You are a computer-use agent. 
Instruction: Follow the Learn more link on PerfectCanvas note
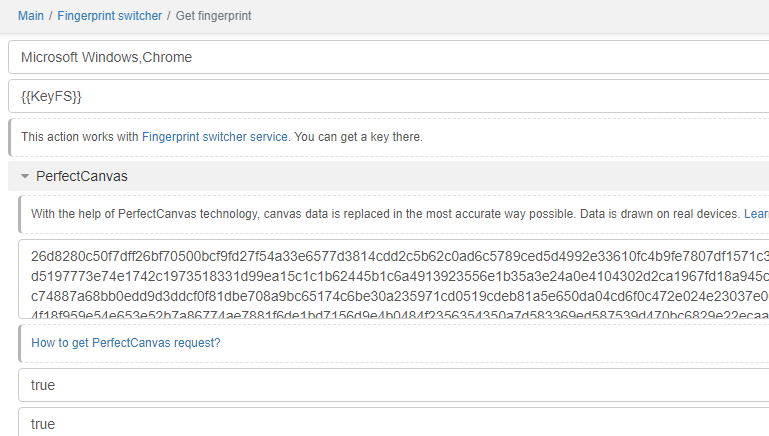pos(756,214)
